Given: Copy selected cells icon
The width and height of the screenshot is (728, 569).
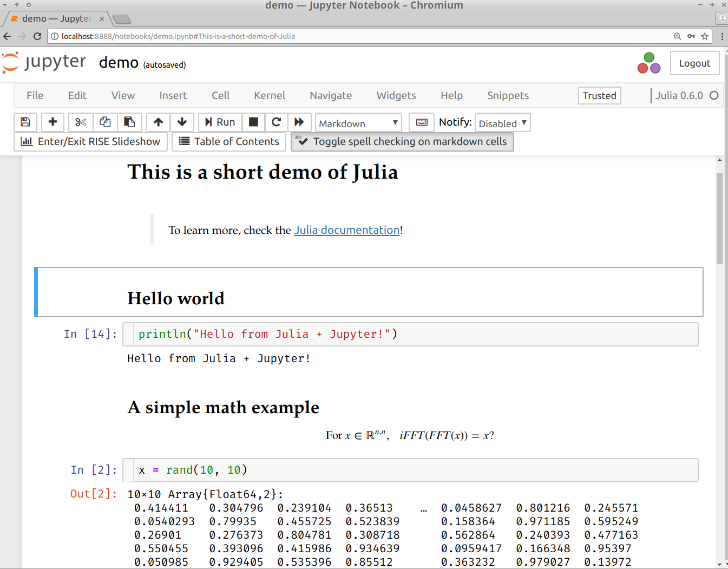Looking at the screenshot, I should (105, 122).
